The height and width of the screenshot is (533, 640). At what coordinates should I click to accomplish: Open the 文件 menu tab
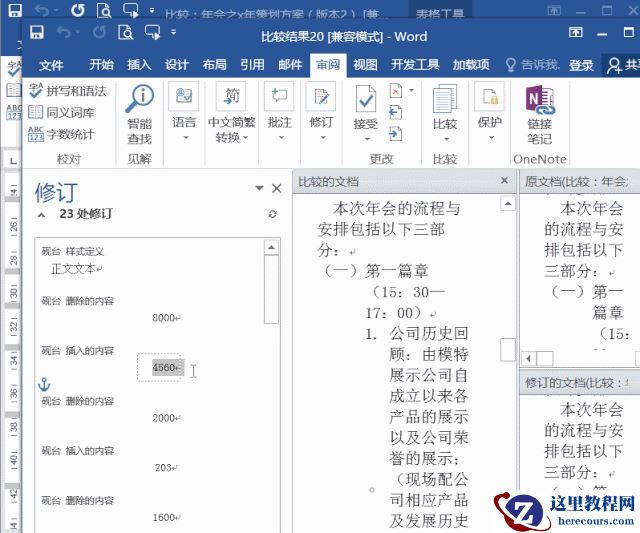tap(51, 65)
